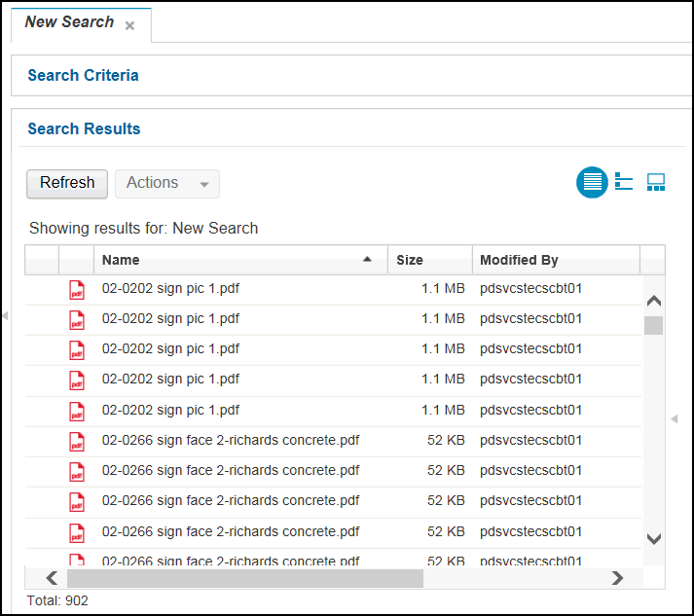Screen dimensions: 694x616
Task: Select the New Search tab
Action: click(69, 21)
